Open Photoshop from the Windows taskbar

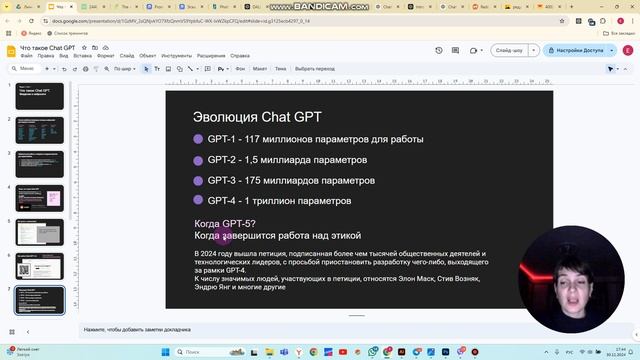[445, 352]
